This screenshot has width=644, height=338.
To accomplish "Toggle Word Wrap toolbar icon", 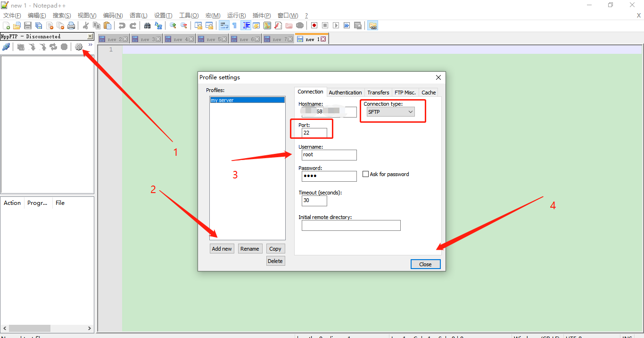I will coord(224,25).
